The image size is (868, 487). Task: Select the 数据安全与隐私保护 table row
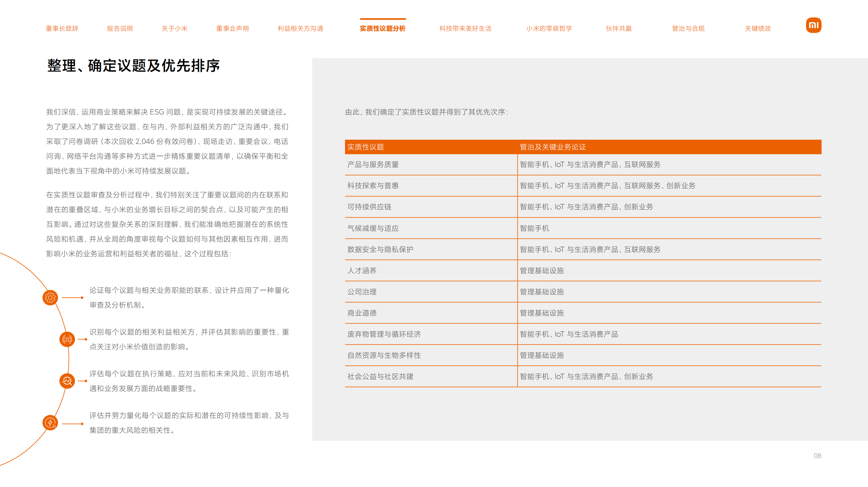[380, 249]
